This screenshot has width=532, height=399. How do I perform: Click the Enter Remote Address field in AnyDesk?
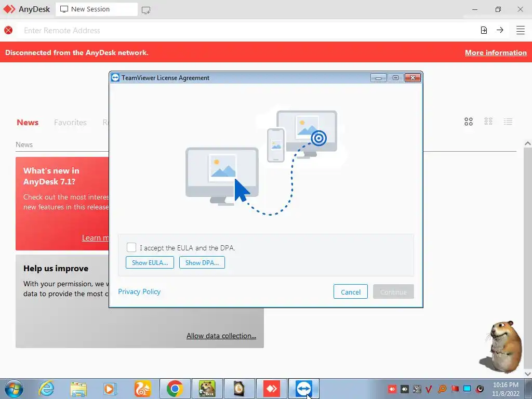[x=248, y=31]
